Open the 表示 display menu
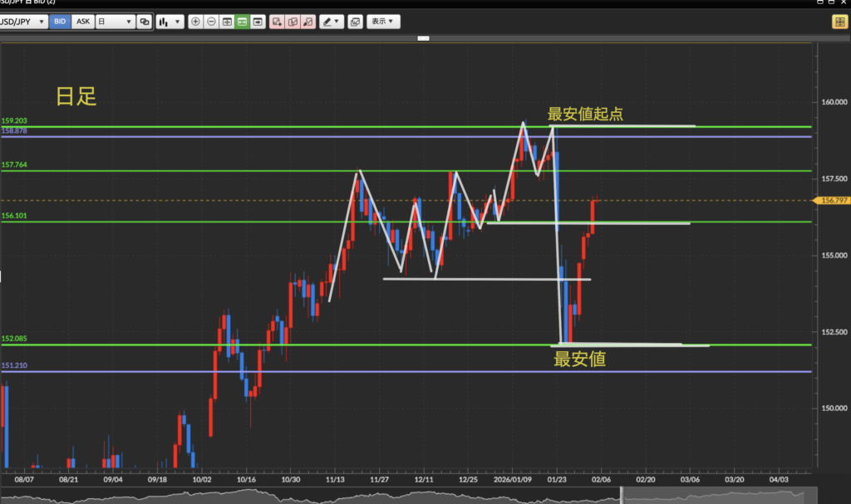This screenshot has height=504, width=851. (383, 22)
